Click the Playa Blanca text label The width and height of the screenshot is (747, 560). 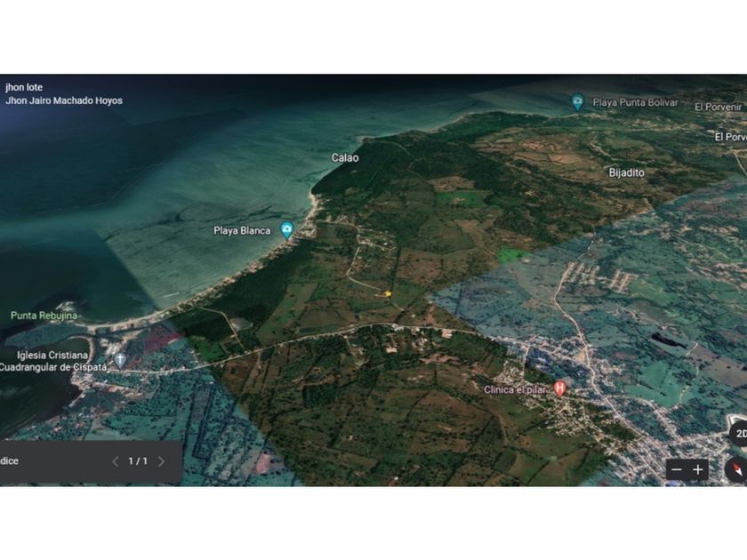[x=242, y=230]
